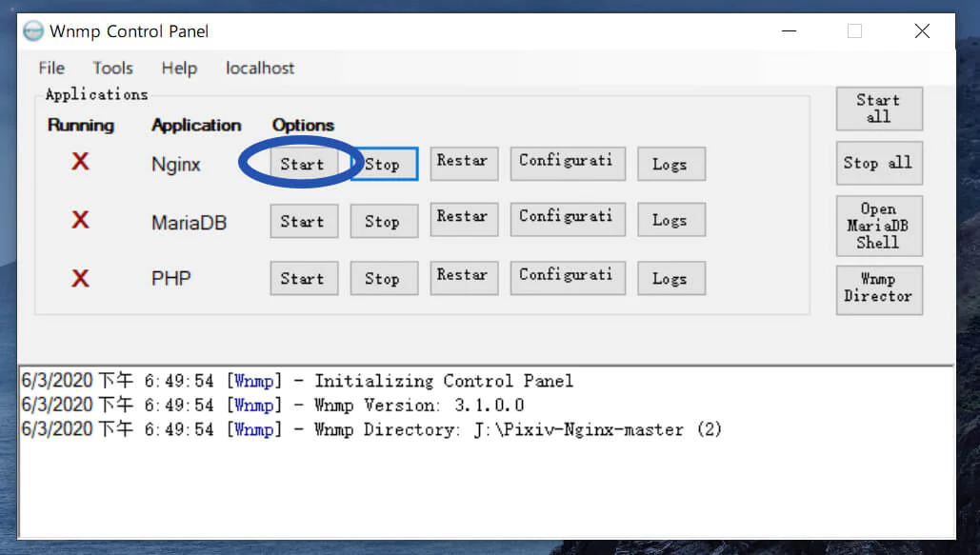Open the File menu
The width and height of the screenshot is (980, 555).
51,69
